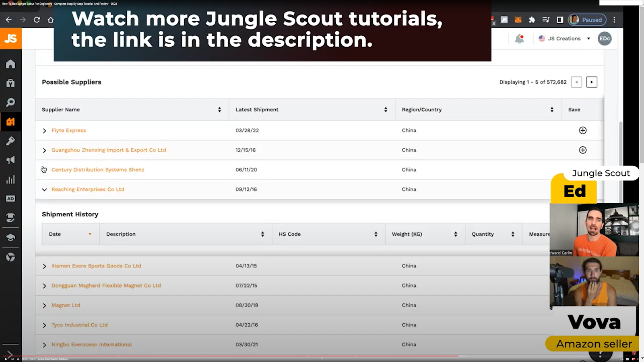Image resolution: width=644 pixels, height=362 pixels.
Task: Open the Jungle Scout JS browser extension
Action: point(504,20)
